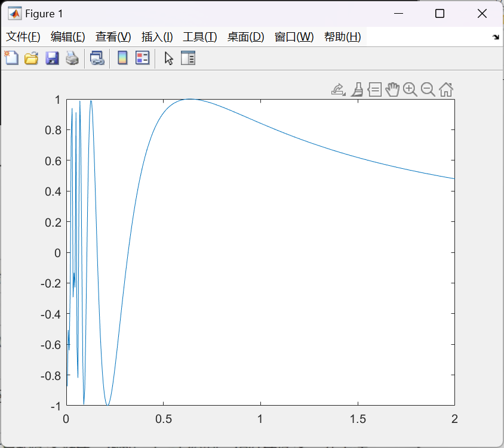This screenshot has width=504, height=448.
Task: Save the figure using the floppy disk icon
Action: tap(52, 58)
